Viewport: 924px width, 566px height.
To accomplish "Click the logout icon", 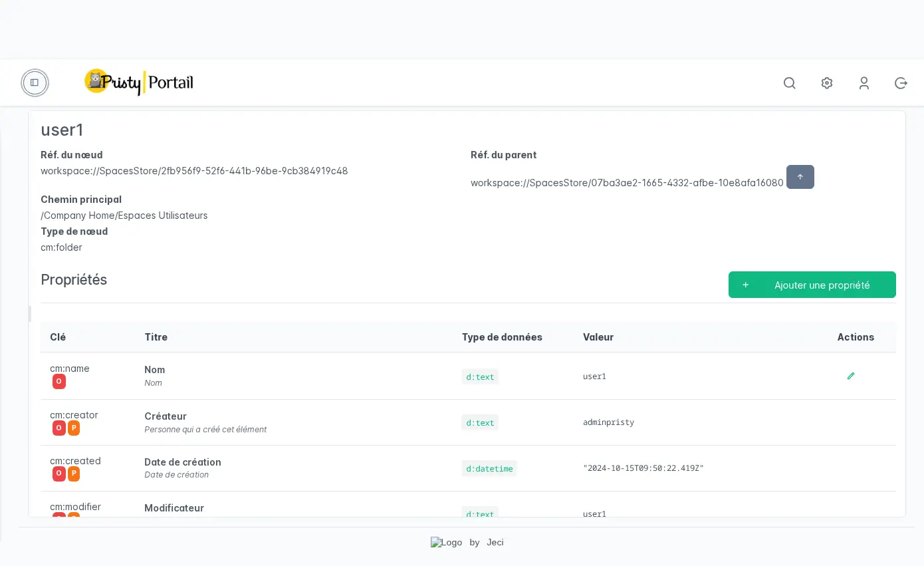I will (x=901, y=83).
